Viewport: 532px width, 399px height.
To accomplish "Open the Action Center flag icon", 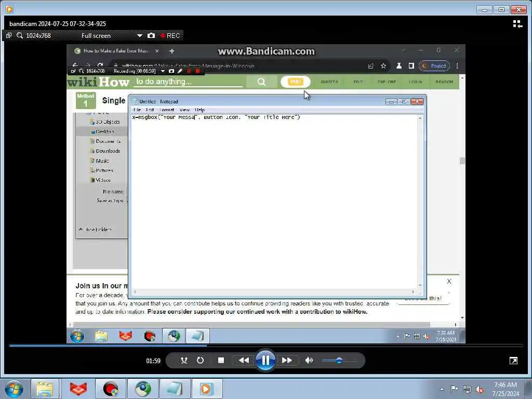I will pyautogui.click(x=454, y=389).
